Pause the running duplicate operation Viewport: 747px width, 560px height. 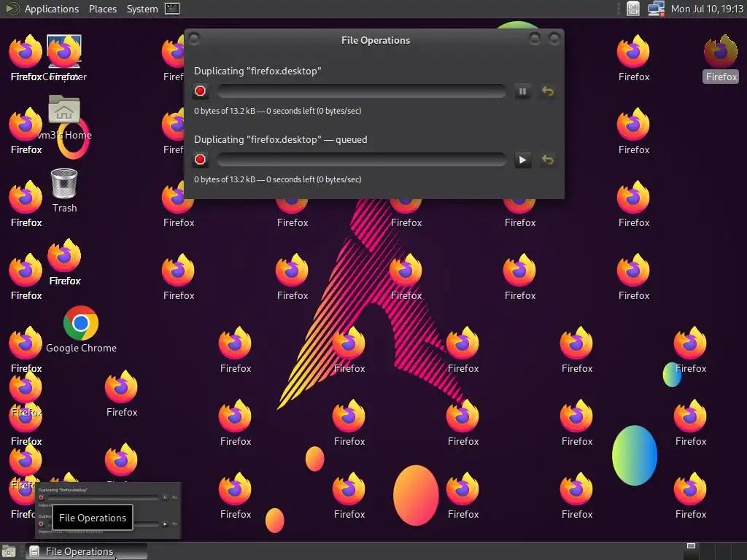pyautogui.click(x=522, y=91)
